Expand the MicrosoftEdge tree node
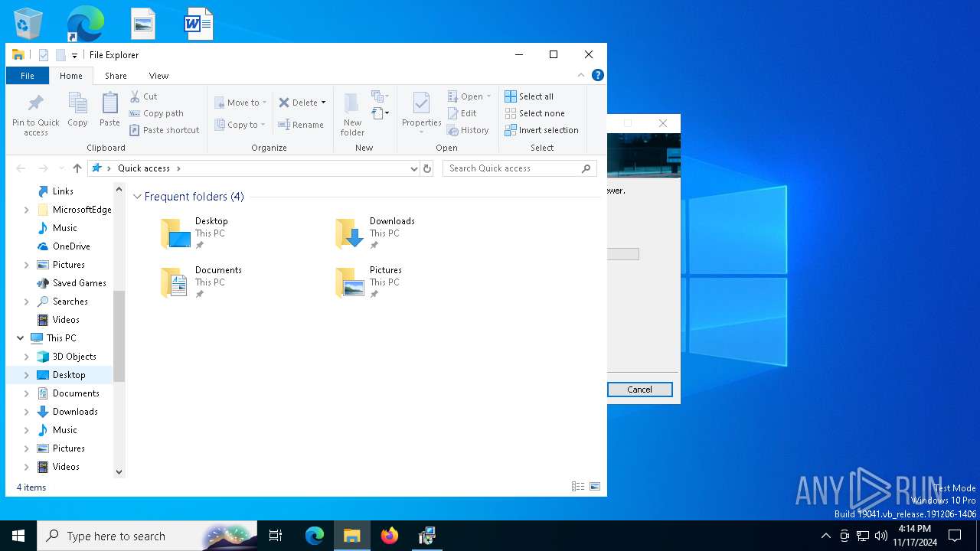The width and height of the screenshot is (980, 551). point(27,210)
